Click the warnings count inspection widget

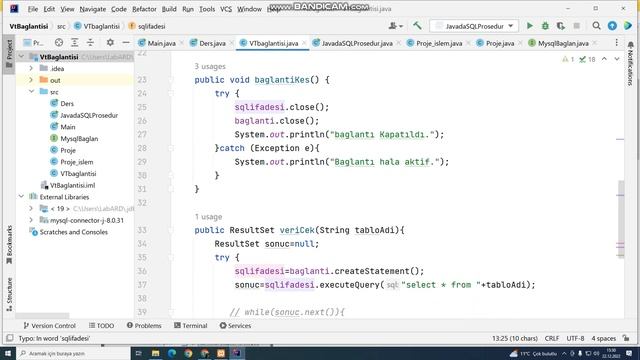pos(568,60)
